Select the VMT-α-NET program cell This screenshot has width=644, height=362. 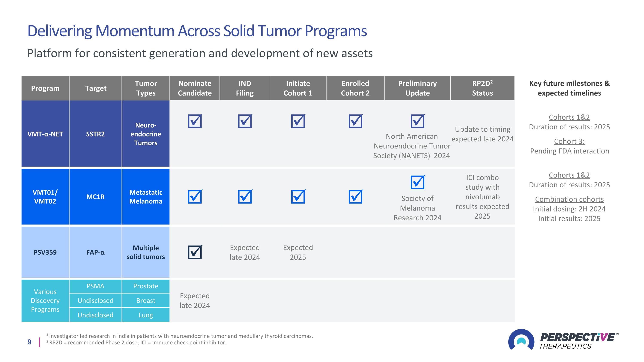click(45, 134)
